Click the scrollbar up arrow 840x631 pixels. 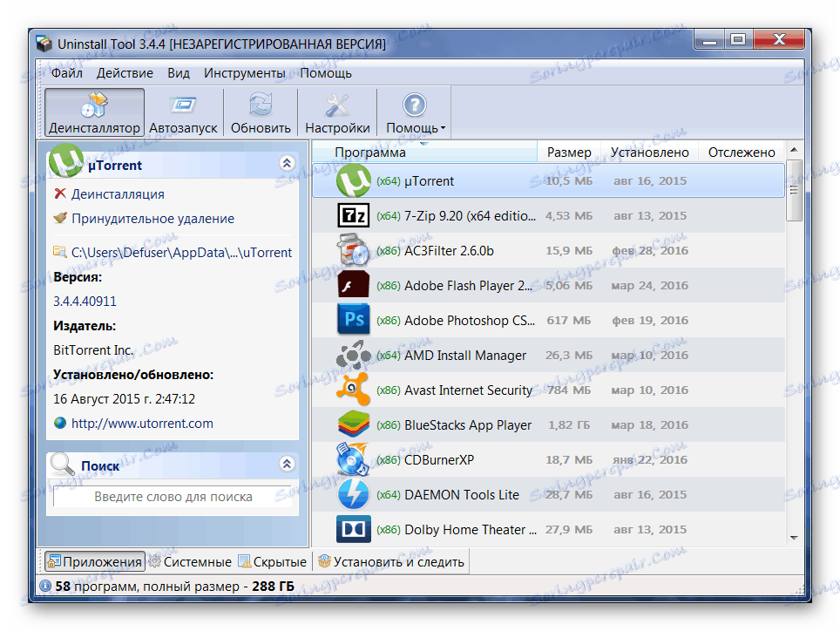click(x=794, y=149)
